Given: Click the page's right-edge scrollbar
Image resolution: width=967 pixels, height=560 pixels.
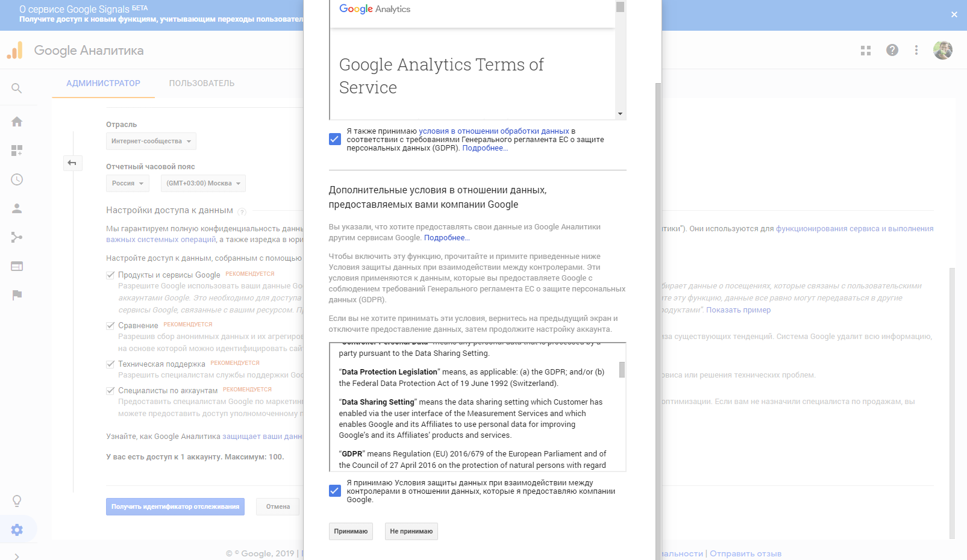Looking at the screenshot, I should [x=953, y=403].
